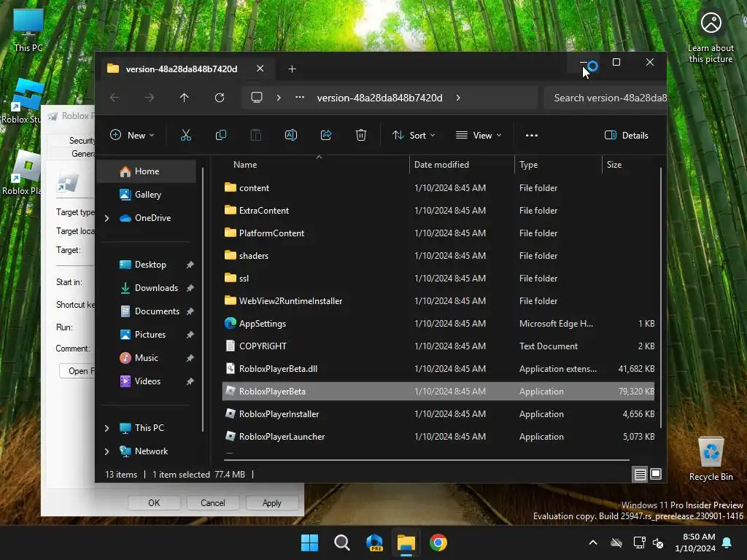
Task: Click the Refresh icon beside the address bar
Action: click(x=220, y=98)
